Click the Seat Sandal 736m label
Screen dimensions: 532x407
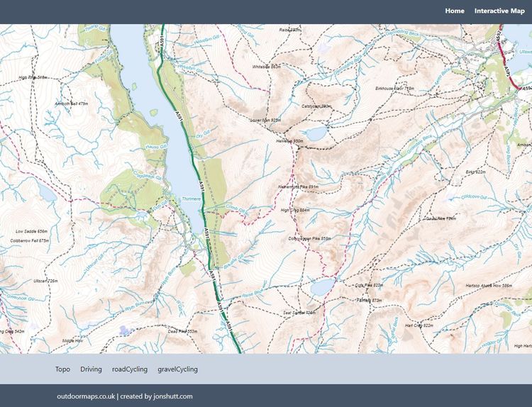299,313
